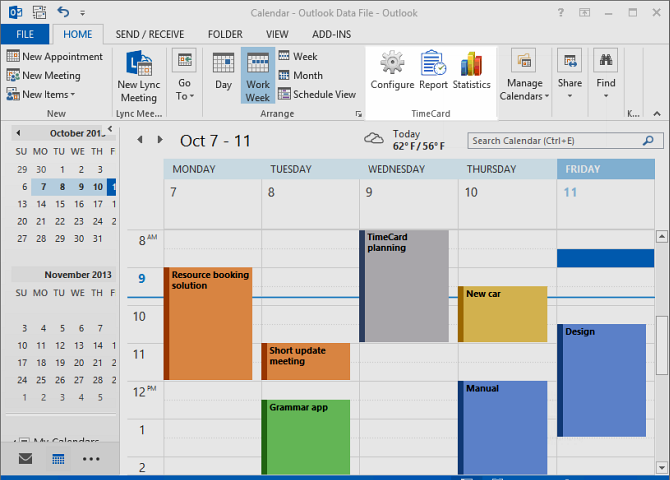Select October 15 in the date navigator
This screenshot has width=670, height=480.
(60, 204)
